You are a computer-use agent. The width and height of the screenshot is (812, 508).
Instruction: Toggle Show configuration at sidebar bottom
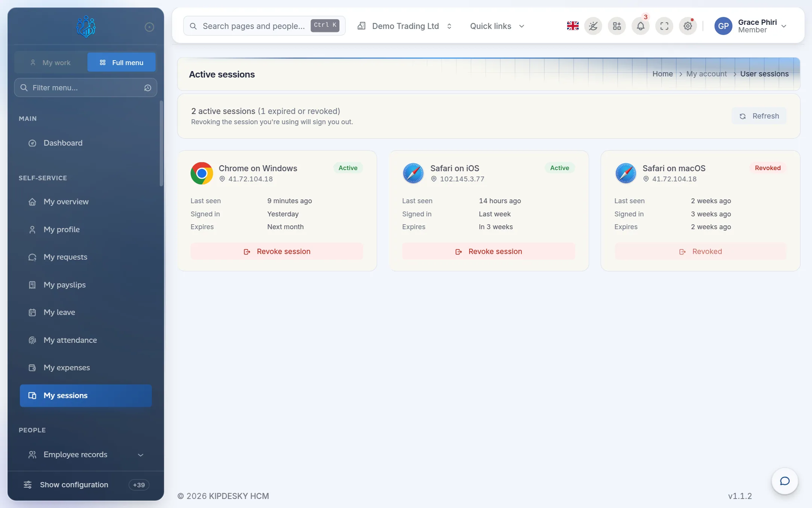86,485
